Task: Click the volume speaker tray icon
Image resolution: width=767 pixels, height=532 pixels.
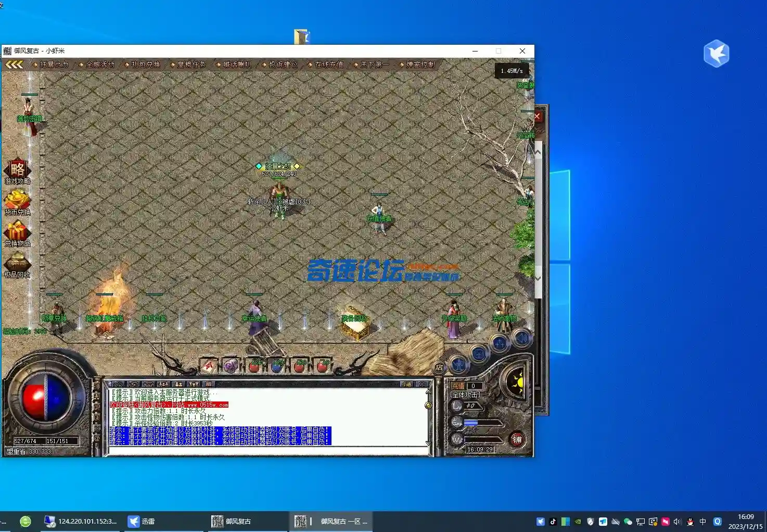Action: (677, 522)
